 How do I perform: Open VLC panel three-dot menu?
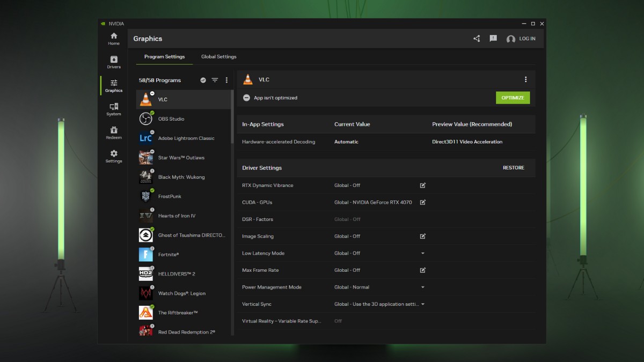pyautogui.click(x=525, y=79)
